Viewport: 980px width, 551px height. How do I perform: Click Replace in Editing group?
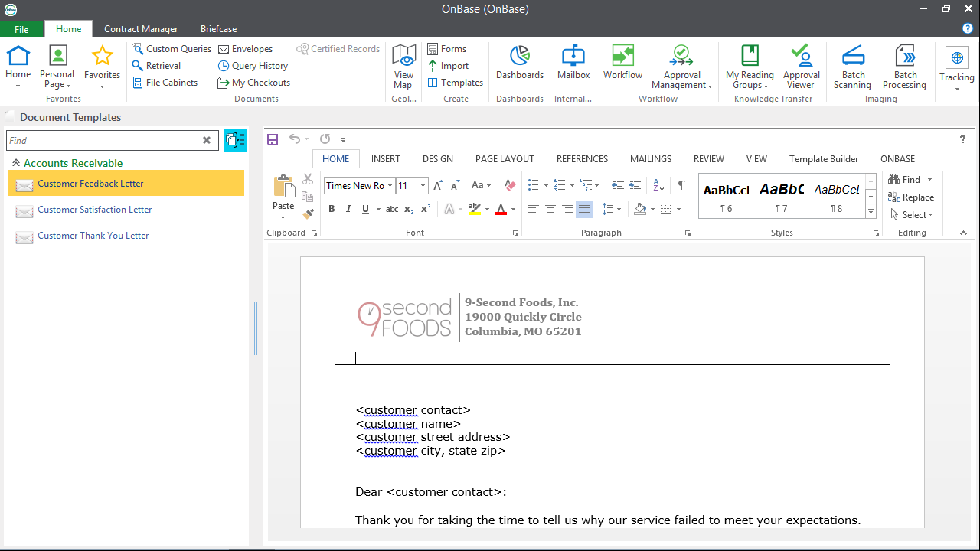click(911, 197)
